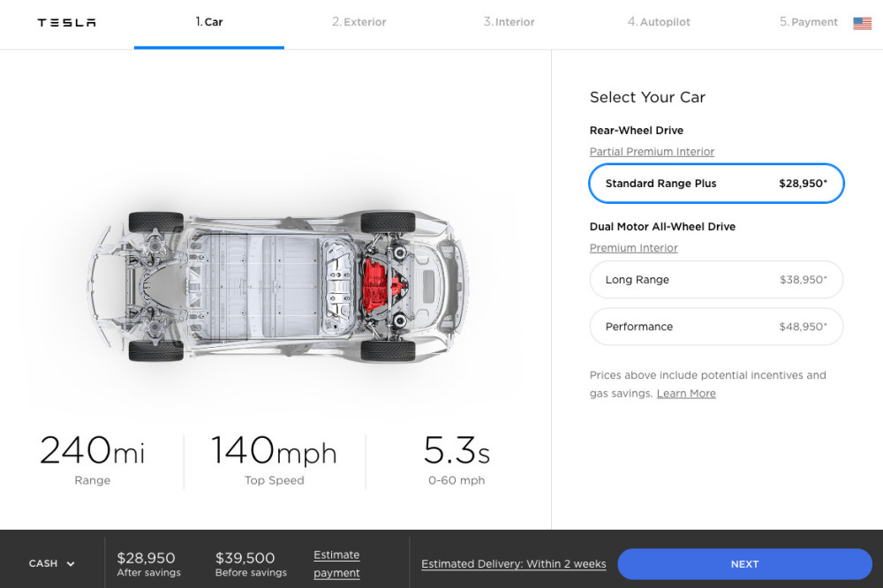The height and width of the screenshot is (588, 883).
Task: Open the Car step tab
Action: pyautogui.click(x=209, y=22)
